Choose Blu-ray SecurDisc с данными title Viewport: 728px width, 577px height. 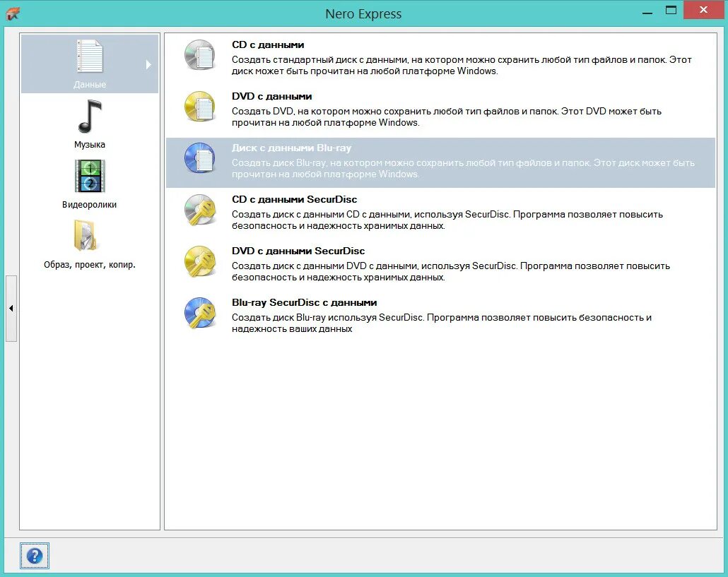304,302
